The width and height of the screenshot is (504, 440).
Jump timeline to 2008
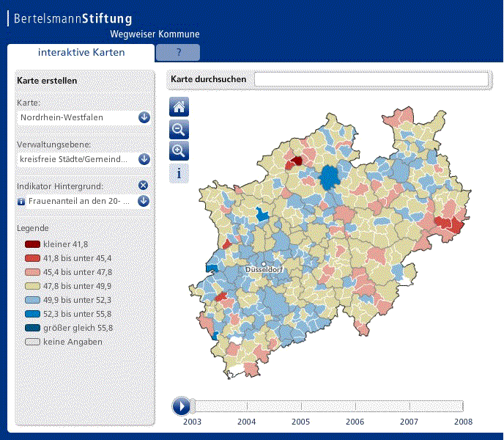tap(463, 422)
